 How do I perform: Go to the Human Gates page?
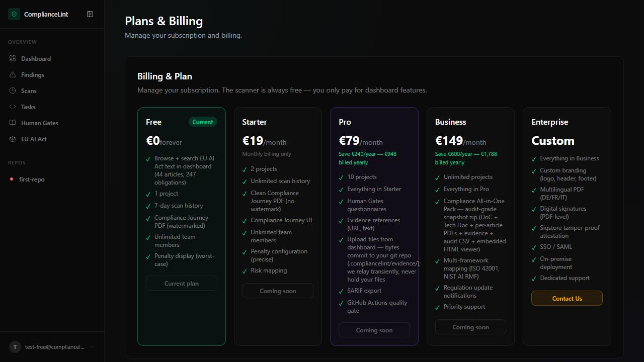(39, 123)
